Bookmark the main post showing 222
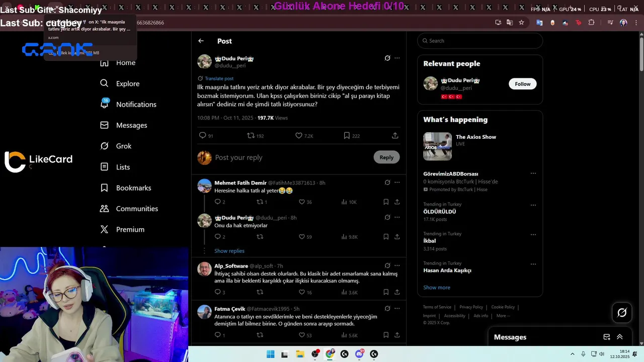644x362 pixels. [x=347, y=135]
